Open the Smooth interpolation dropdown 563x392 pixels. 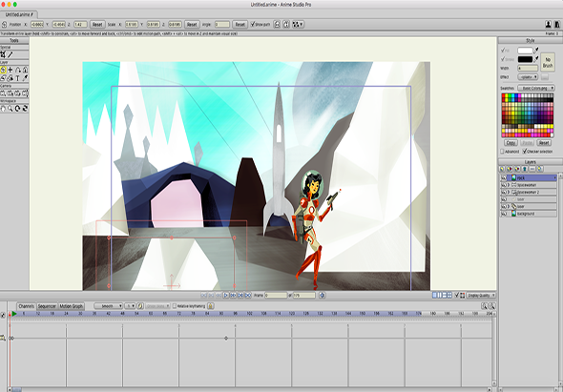click(x=108, y=306)
